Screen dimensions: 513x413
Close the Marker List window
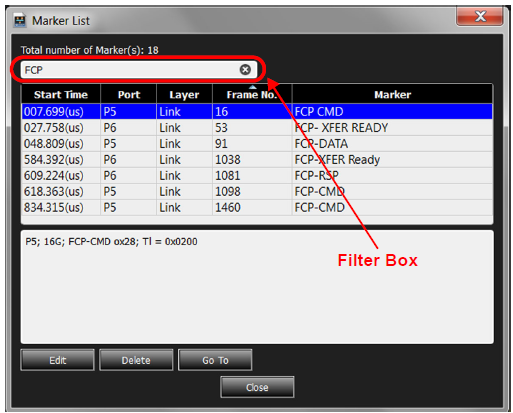[480, 16]
